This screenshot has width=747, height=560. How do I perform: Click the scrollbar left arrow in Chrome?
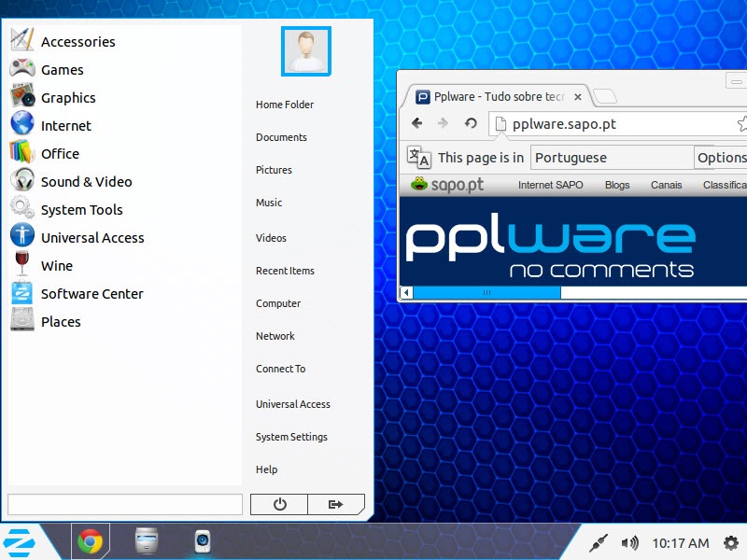(406, 292)
